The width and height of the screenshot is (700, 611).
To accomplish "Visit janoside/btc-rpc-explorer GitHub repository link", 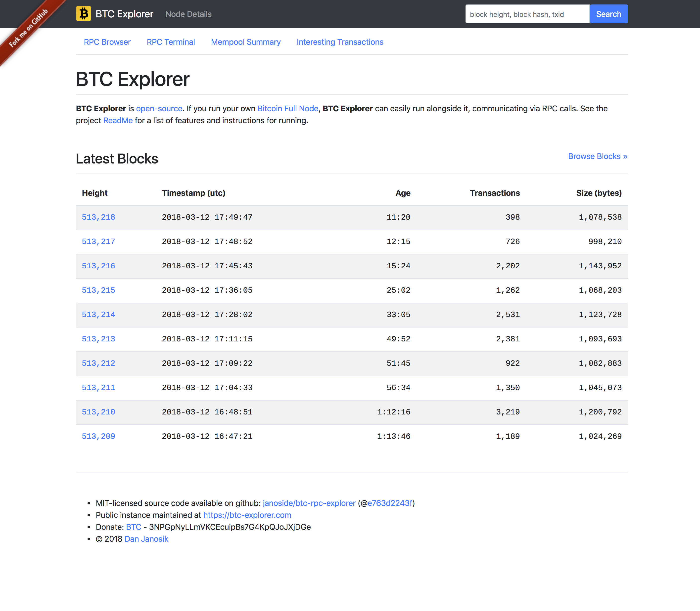I will pos(309,503).
